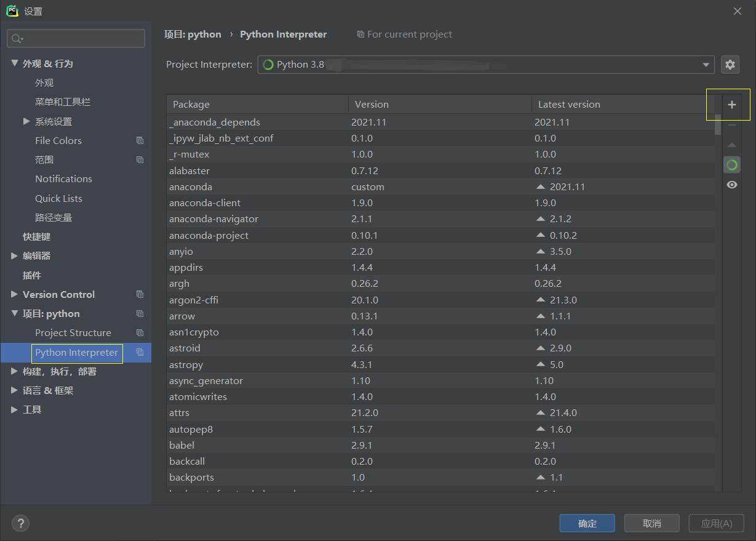Image resolution: width=756 pixels, height=541 pixels.
Task: Open File Colors settings page
Action: click(58, 141)
